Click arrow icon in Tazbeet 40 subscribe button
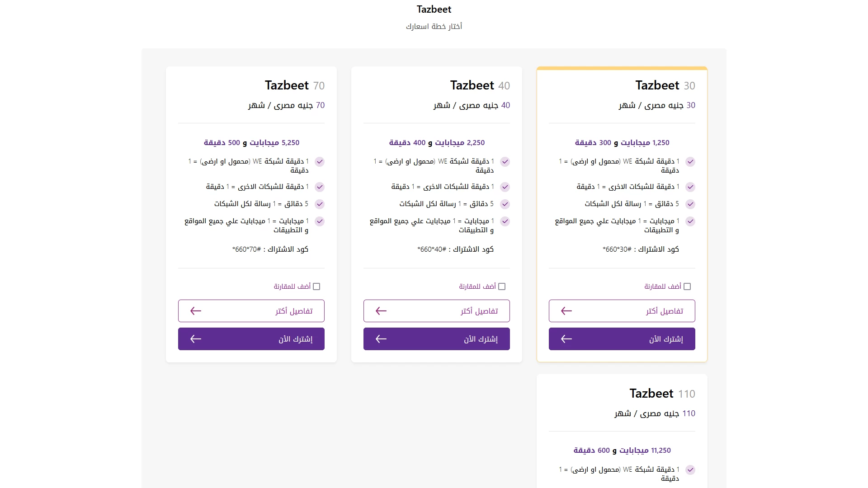Image resolution: width=868 pixels, height=488 pixels. (381, 339)
